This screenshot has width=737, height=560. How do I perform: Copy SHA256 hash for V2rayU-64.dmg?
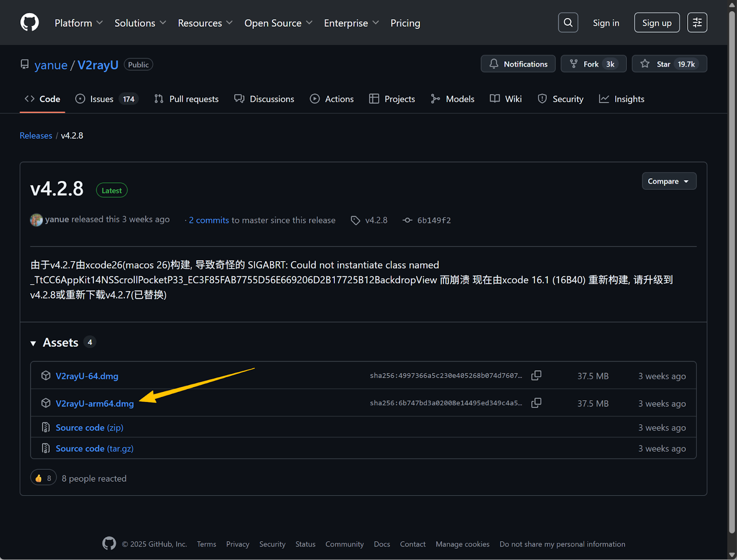point(536,376)
